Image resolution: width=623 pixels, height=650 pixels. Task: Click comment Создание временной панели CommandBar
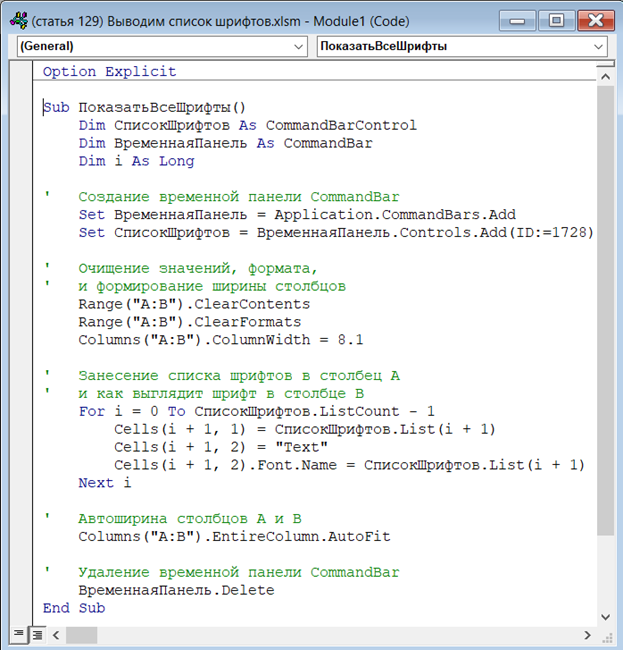(x=239, y=196)
